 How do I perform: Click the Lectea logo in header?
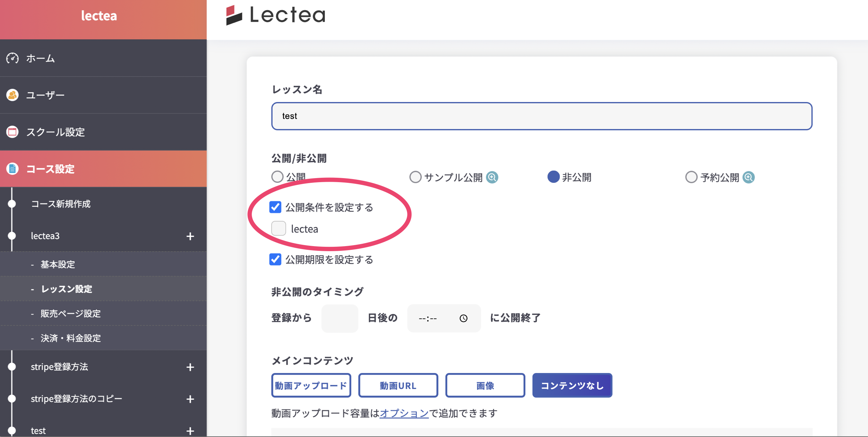click(x=276, y=15)
